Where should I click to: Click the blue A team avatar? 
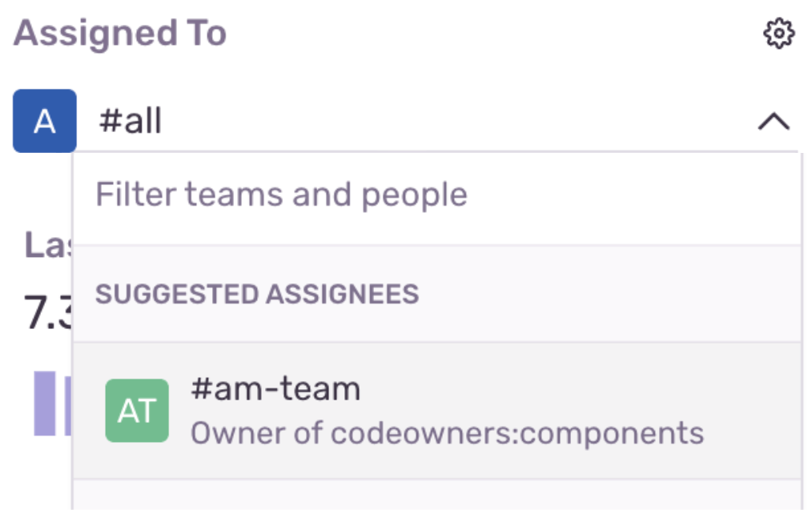45,121
